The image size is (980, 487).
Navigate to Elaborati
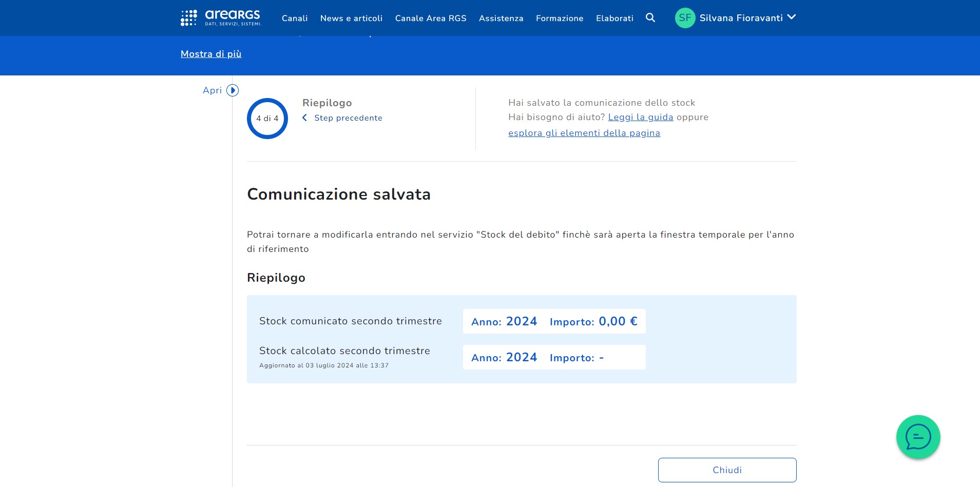[614, 18]
